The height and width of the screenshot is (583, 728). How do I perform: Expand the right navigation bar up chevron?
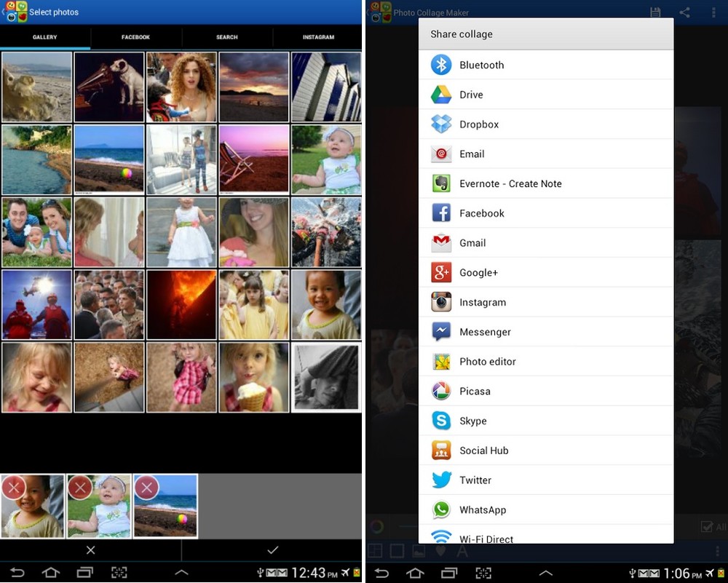pyautogui.click(x=546, y=573)
